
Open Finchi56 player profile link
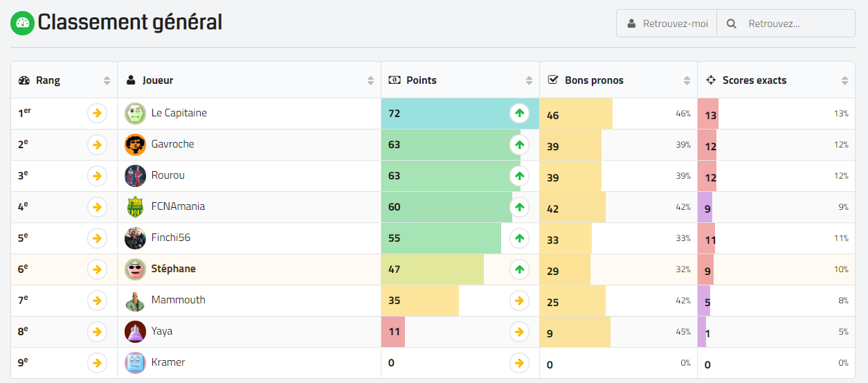click(x=170, y=238)
